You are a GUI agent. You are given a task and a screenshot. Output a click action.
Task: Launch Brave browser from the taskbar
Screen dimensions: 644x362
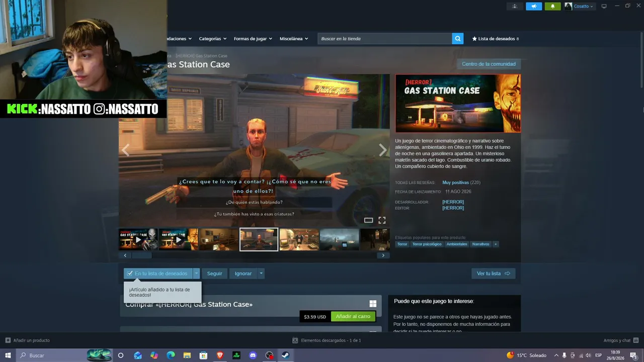coord(220,355)
